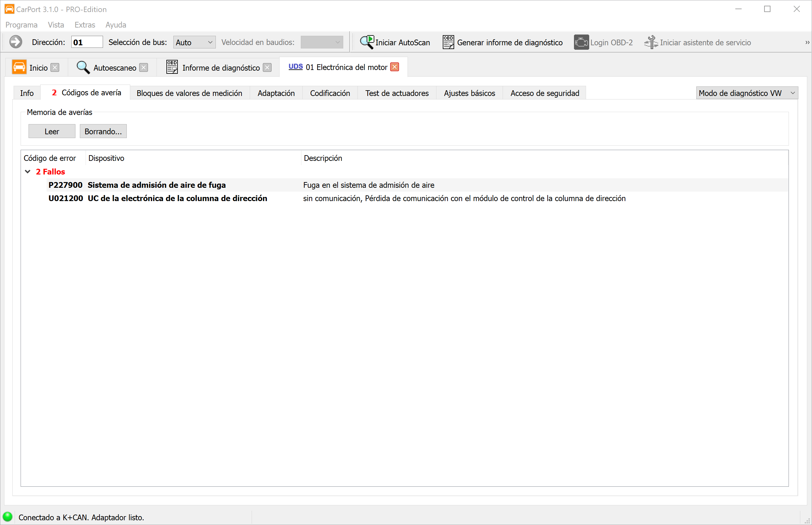Image resolution: width=812 pixels, height=525 pixels.
Task: Collapse the 2 Fallos tree group
Action: [28, 172]
